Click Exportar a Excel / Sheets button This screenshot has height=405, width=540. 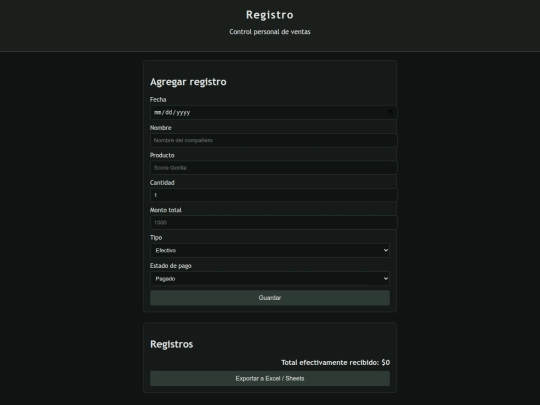[270, 378]
